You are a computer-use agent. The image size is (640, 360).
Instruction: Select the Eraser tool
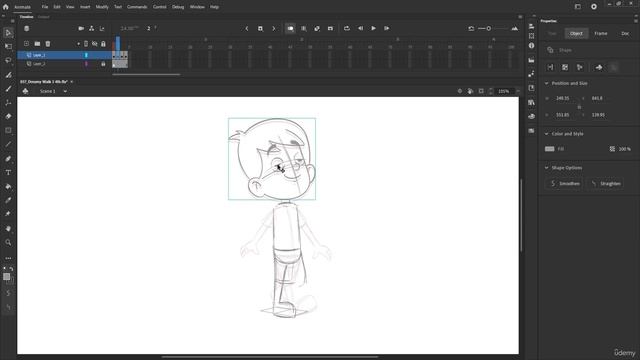click(x=8, y=116)
